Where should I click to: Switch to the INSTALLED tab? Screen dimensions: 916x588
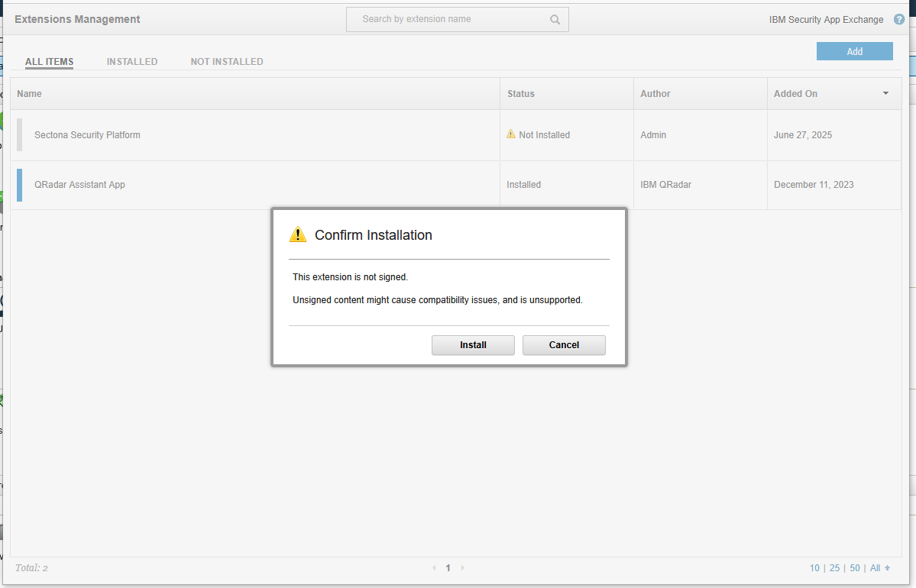coord(132,62)
